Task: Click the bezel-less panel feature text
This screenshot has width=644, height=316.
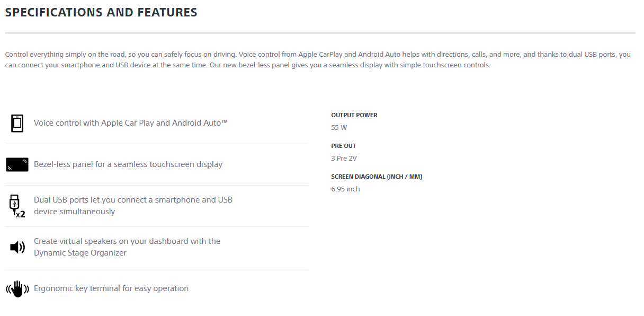Action: tap(128, 164)
